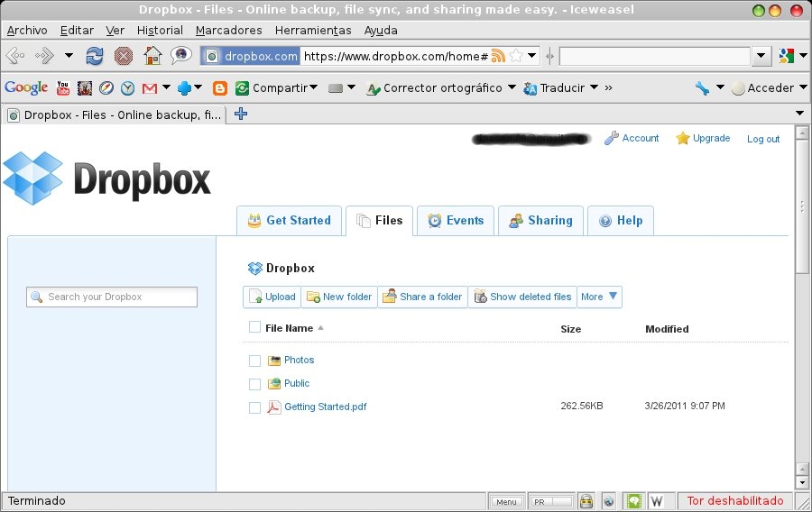The height and width of the screenshot is (512, 812).
Task: Click the green film icon in status bar
Action: pos(634,500)
